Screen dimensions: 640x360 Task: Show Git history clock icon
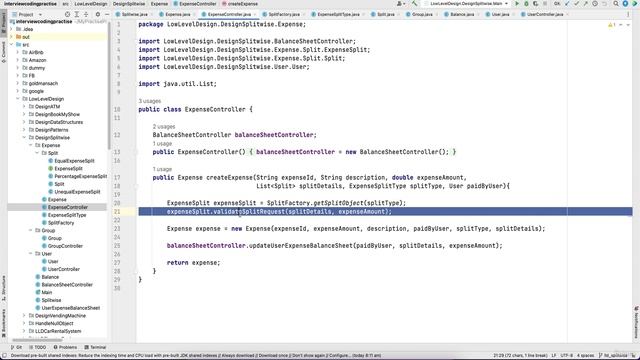tap(595, 3)
